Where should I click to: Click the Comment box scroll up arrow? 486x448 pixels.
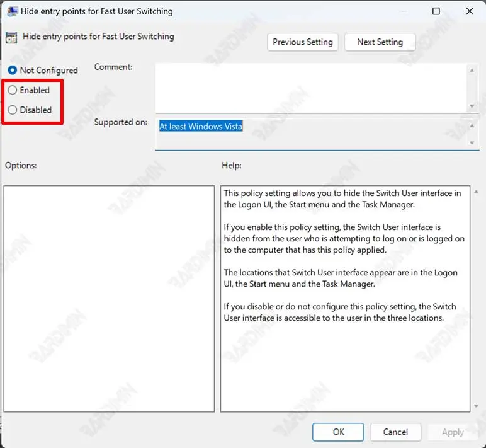pos(472,71)
